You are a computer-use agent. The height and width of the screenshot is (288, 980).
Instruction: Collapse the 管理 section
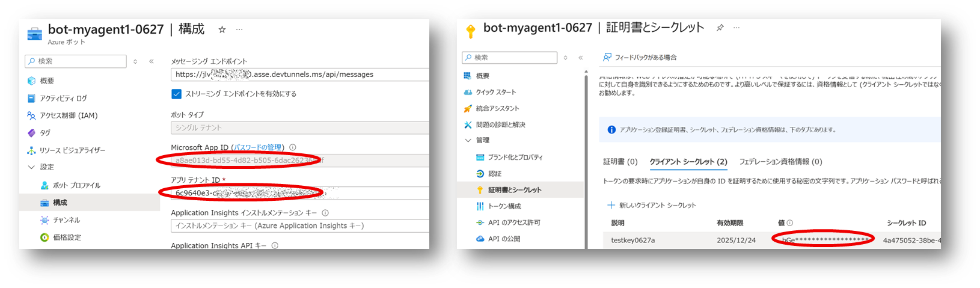click(x=468, y=140)
